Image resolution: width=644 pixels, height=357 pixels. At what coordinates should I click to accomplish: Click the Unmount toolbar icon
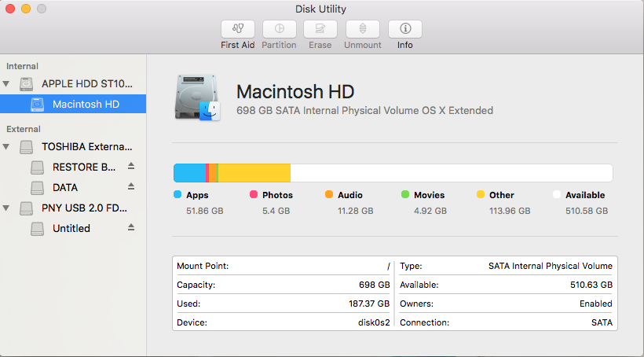click(362, 29)
